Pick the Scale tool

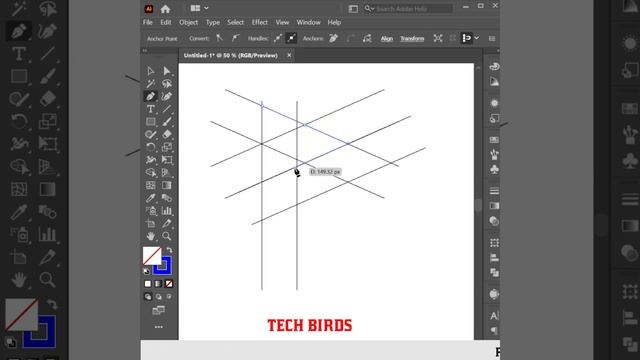point(167,147)
